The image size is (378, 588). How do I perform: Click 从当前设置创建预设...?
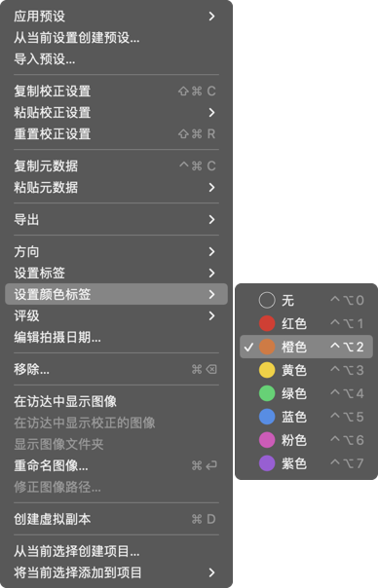pyautogui.click(x=116, y=38)
